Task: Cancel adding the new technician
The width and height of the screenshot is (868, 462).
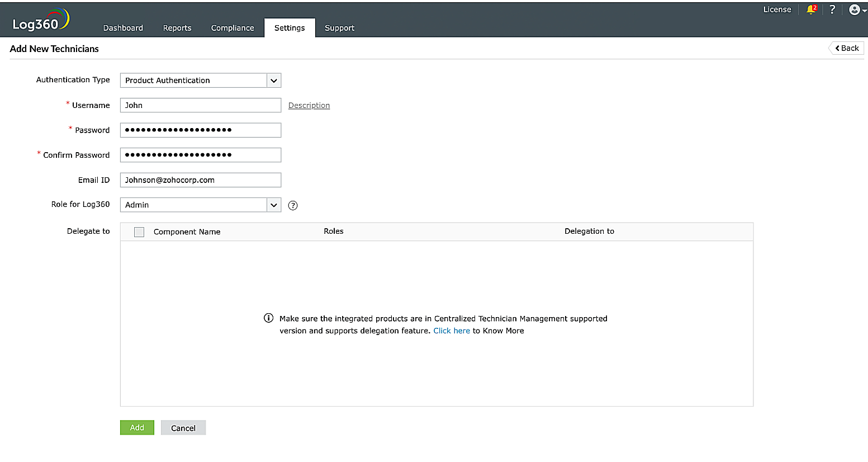Action: [183, 428]
